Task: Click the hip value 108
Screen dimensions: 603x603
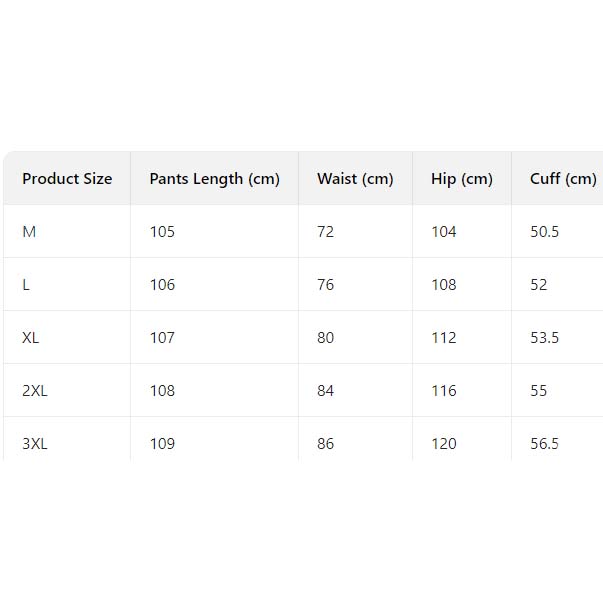Action: [443, 285]
